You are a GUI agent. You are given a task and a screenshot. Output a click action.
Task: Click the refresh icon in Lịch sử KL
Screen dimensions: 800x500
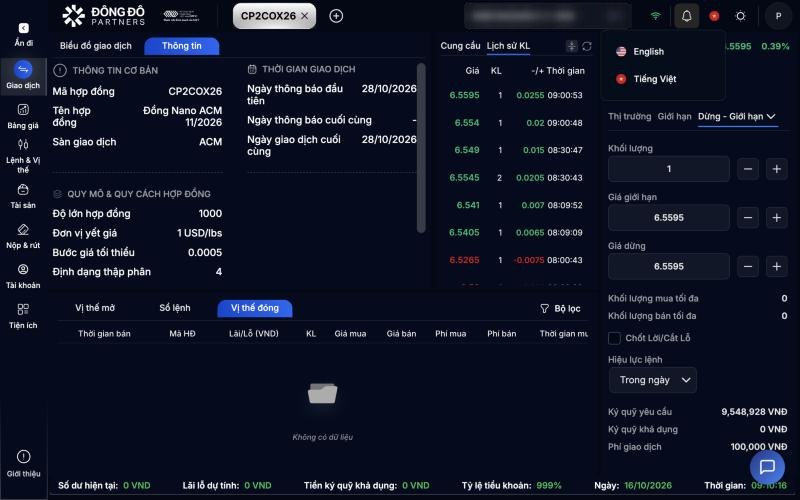click(x=587, y=46)
